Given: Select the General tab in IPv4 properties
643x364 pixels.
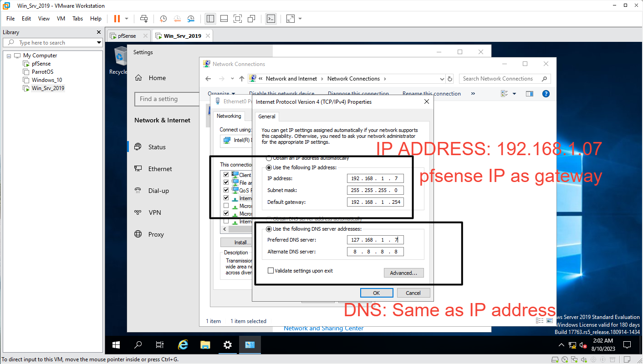Looking at the screenshot, I should [x=267, y=116].
